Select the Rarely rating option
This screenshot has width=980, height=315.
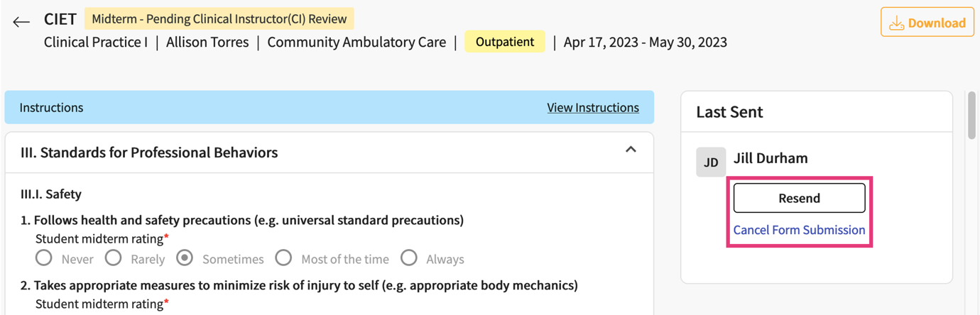[114, 258]
